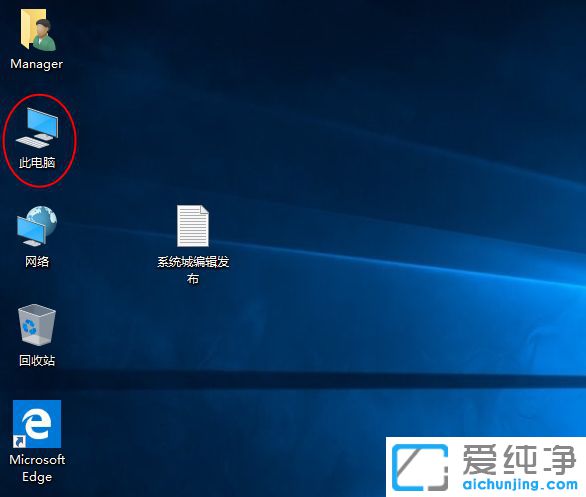Select the 系统城编辑发布 text document icon

[193, 226]
